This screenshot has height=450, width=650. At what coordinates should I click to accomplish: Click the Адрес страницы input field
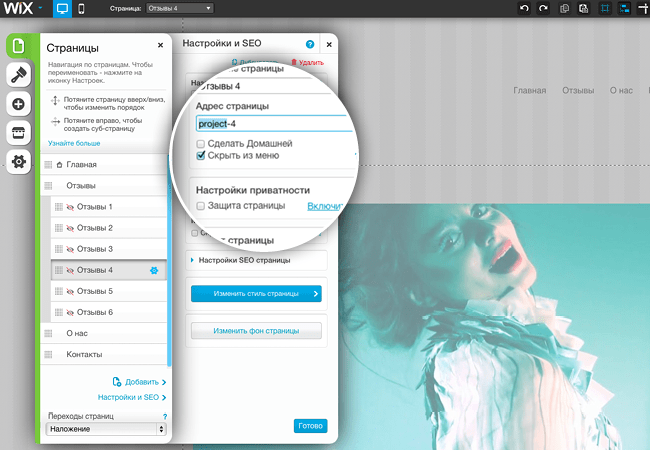274,123
